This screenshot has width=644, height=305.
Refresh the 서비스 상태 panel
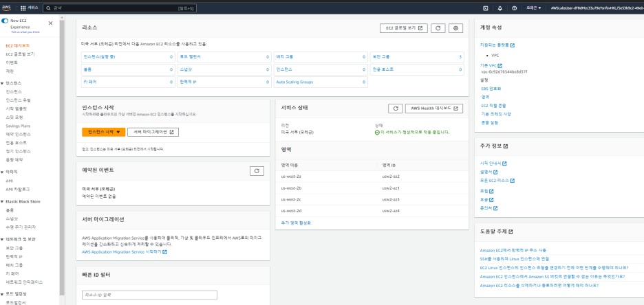point(395,109)
